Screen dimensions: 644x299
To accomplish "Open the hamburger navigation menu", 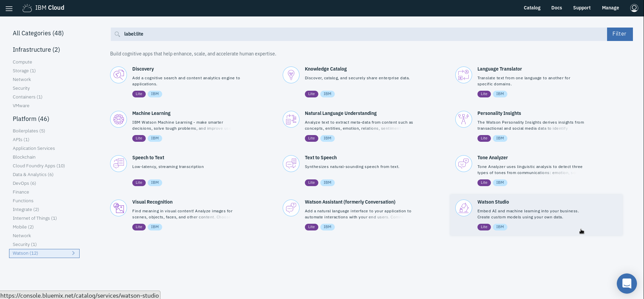I will (9, 8).
